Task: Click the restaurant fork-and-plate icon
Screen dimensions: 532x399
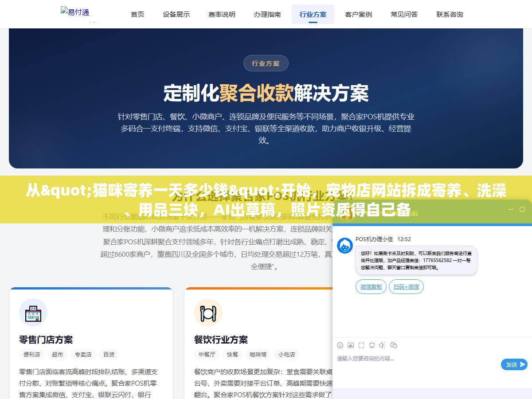Action: 208,313
